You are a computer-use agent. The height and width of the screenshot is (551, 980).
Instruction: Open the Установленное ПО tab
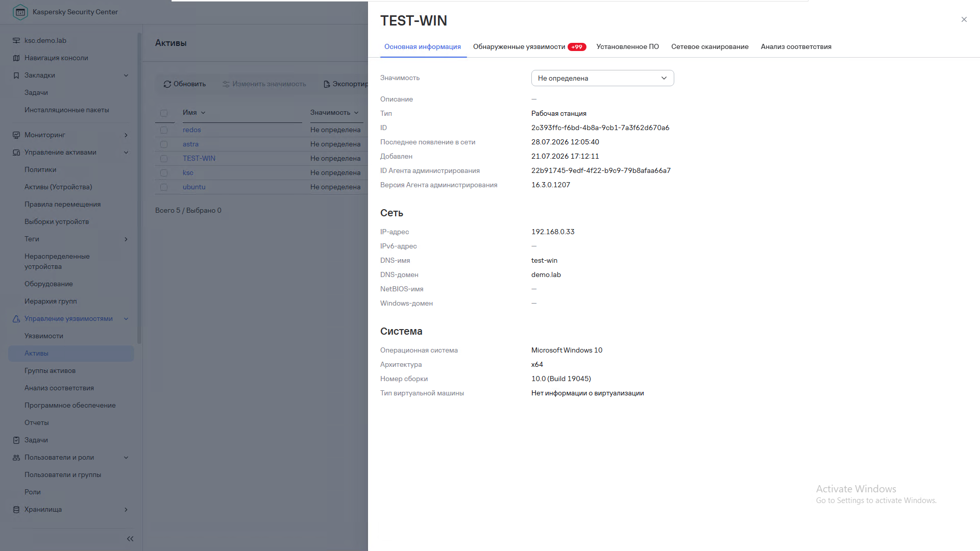(627, 47)
